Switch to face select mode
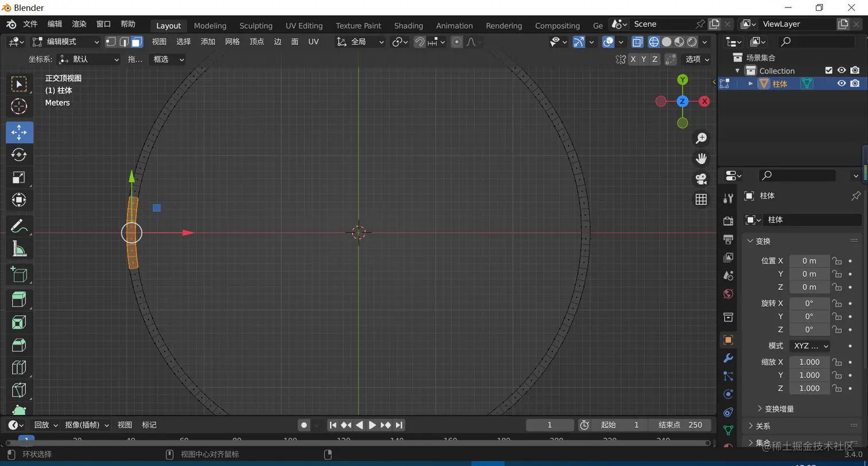This screenshot has width=868, height=466. pyautogui.click(x=137, y=42)
